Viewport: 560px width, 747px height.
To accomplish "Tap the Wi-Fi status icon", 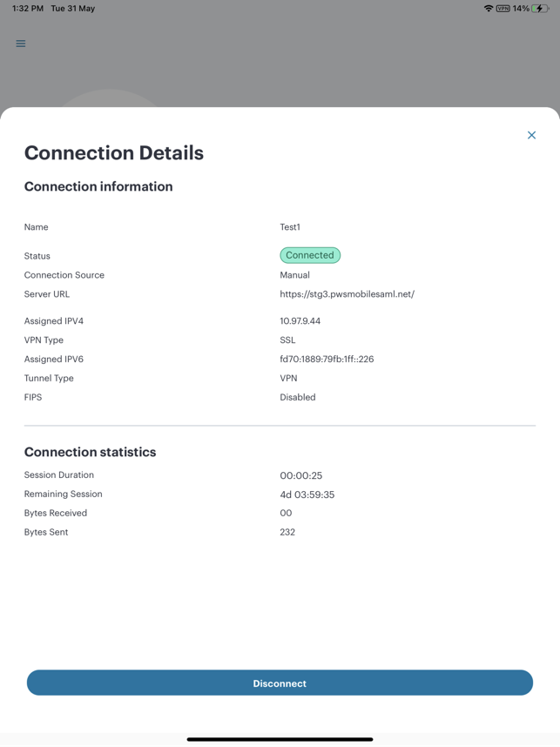I will (488, 9).
